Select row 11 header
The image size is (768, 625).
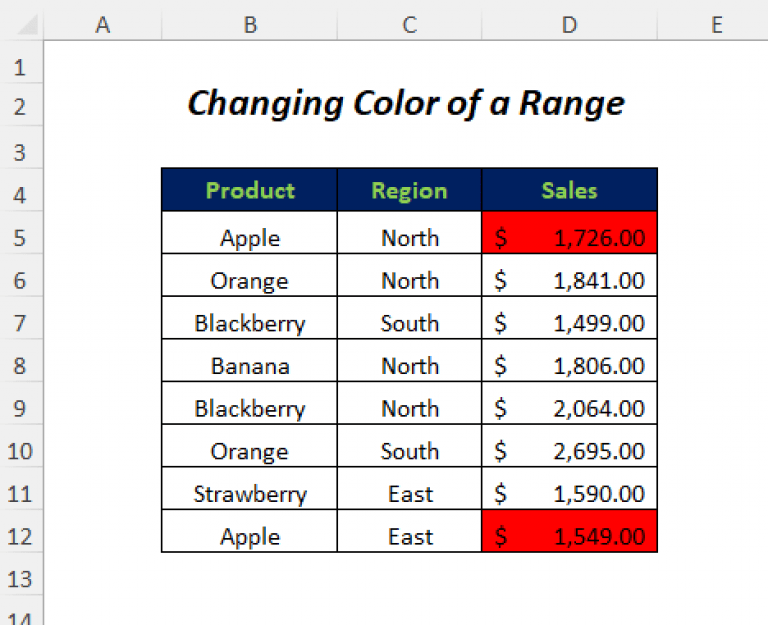(21, 488)
